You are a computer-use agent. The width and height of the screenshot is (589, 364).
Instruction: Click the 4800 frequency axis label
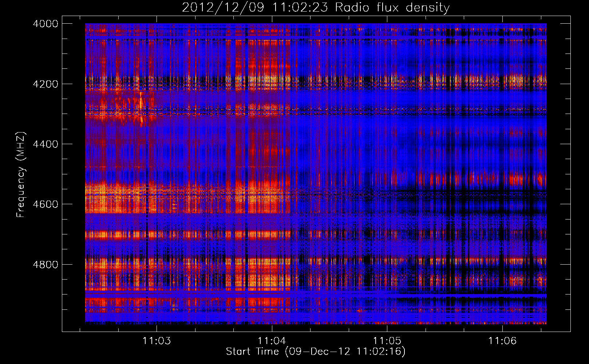pyautogui.click(x=46, y=265)
